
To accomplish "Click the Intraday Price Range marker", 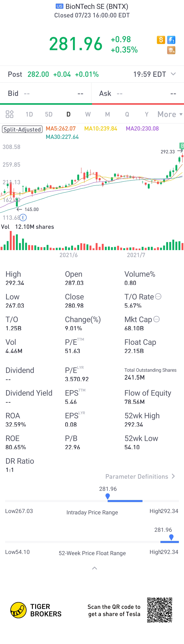I will [108, 496].
